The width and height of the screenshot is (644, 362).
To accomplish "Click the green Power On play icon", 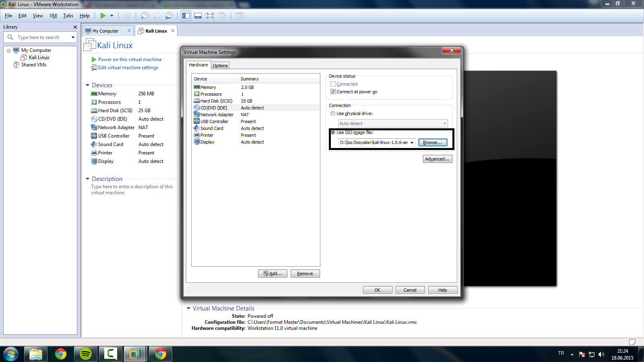I will [103, 16].
